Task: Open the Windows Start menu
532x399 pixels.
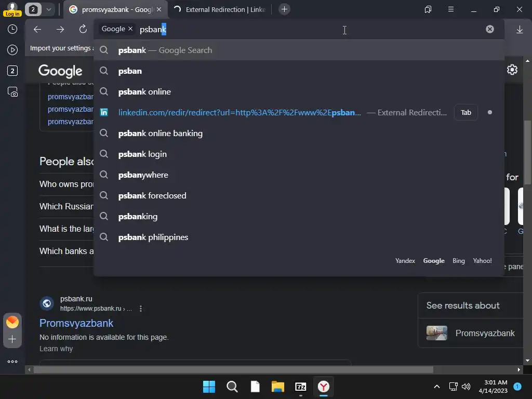Action: 209,387
